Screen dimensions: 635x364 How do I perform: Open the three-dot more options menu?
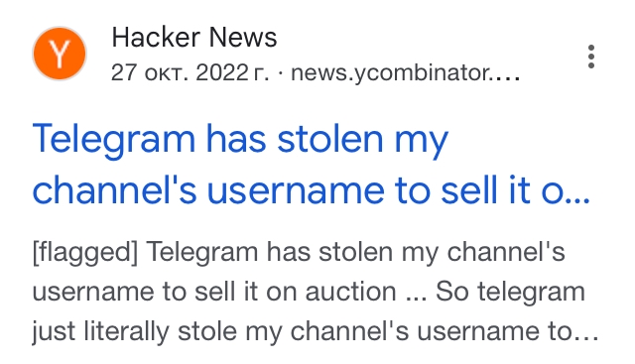pyautogui.click(x=591, y=57)
